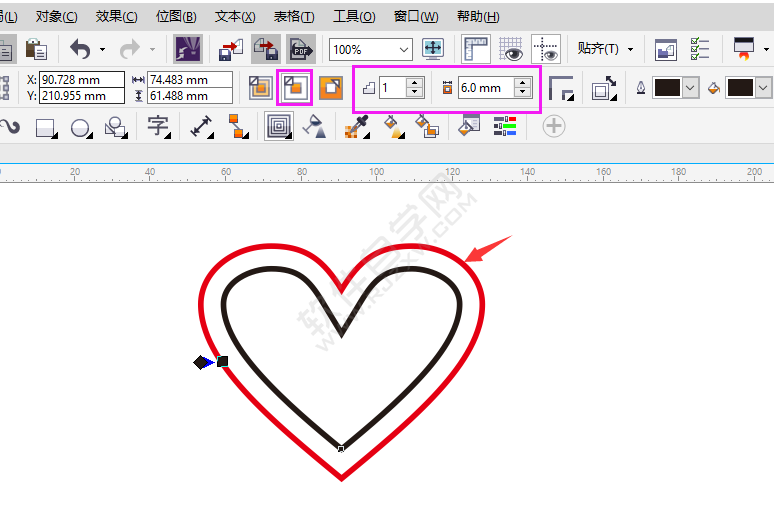Viewport: 774px width, 525px height.
Task: Select the curve drawing tool at toolbox start
Action: [10, 126]
